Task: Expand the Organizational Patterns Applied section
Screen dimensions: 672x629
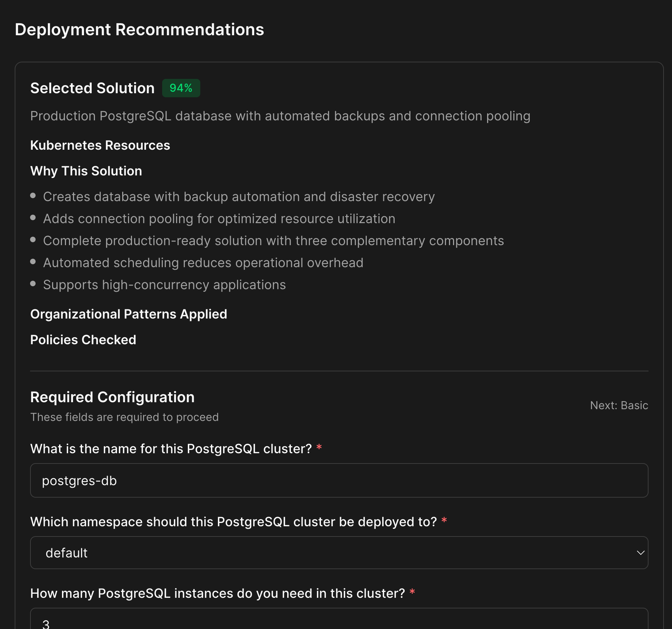Action: [128, 314]
